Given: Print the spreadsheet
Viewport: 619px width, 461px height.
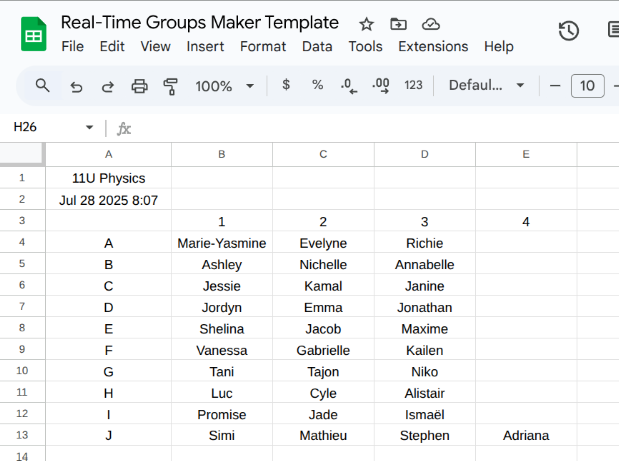Looking at the screenshot, I should pos(139,86).
